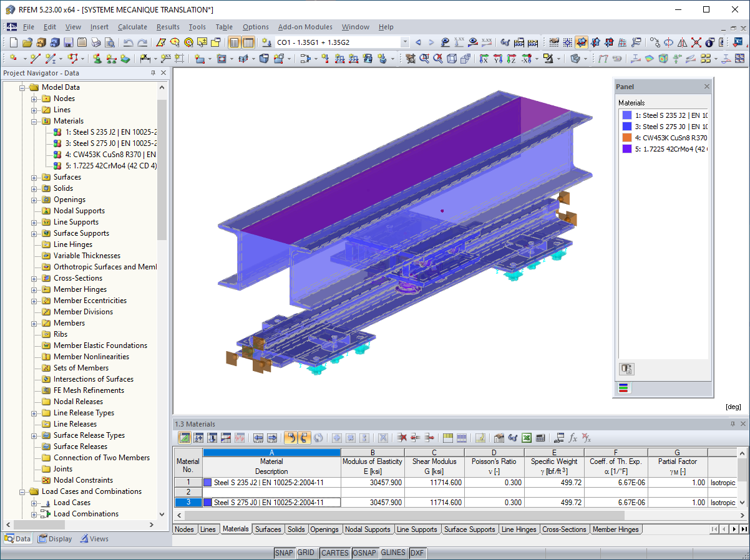Expand the Load Combinations tree node

click(34, 514)
